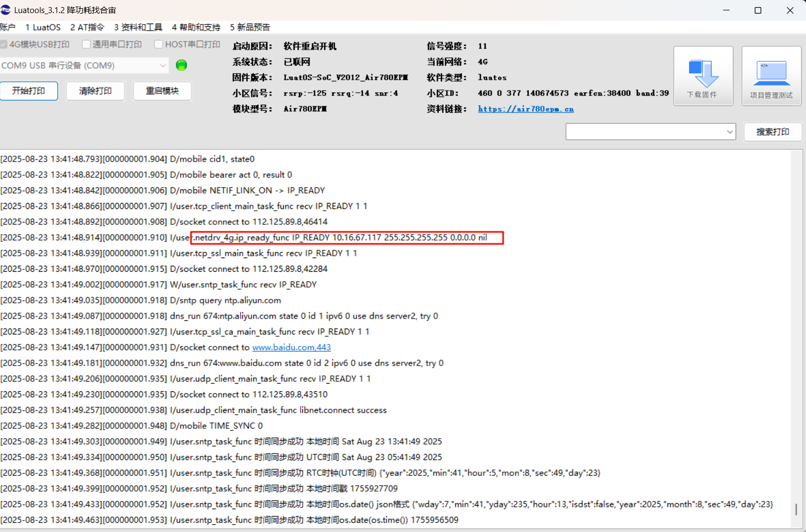
Task: Open the www.baidu.com,443 link in log
Action: coord(291,347)
